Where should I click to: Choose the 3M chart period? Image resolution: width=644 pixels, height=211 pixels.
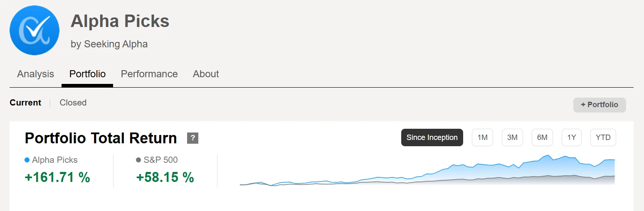(512, 137)
